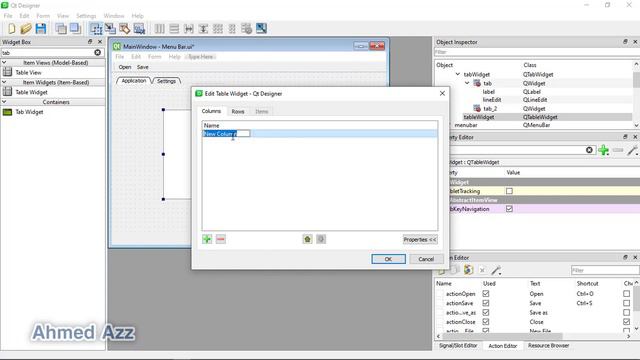Click Lay Out in Form Layout icon
This screenshot has width=640, height=360.
tap(232, 29)
